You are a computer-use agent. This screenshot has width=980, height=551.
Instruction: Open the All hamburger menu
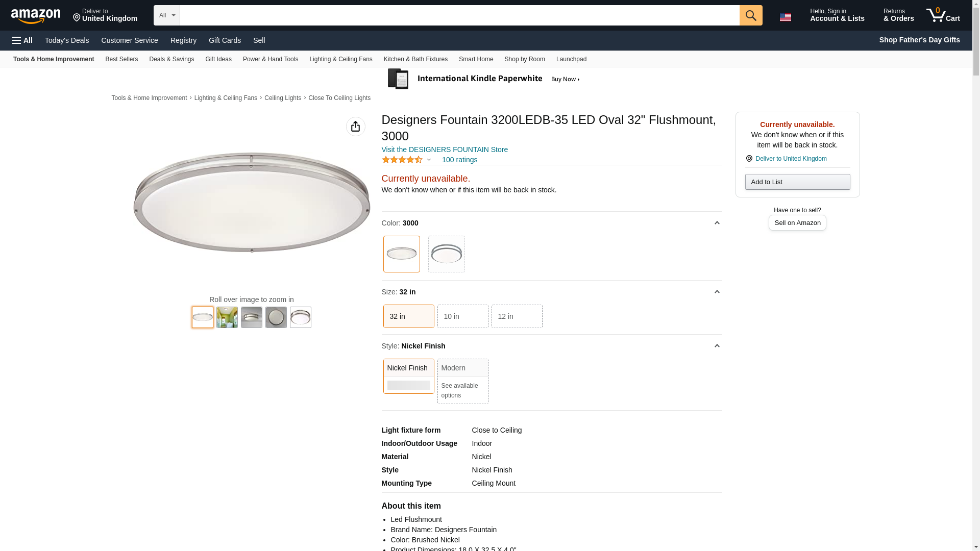point(22,40)
